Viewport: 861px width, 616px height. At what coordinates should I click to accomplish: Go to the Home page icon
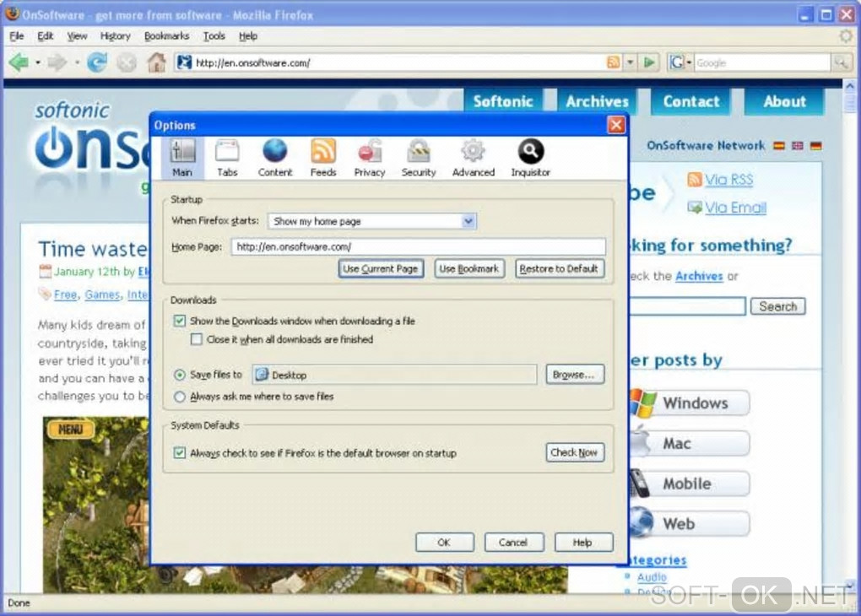156,62
